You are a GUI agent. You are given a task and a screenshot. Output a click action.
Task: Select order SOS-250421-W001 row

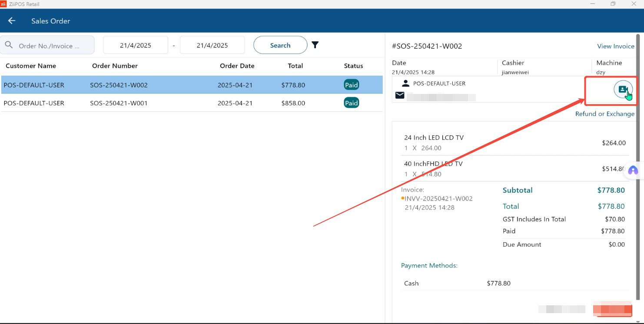[x=191, y=103]
